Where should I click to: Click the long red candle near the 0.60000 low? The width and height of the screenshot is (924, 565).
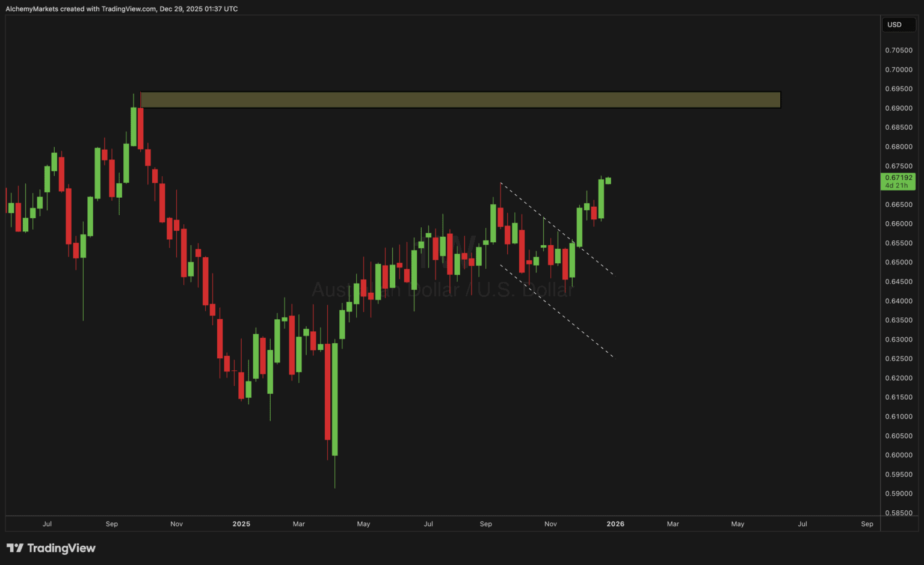click(328, 391)
